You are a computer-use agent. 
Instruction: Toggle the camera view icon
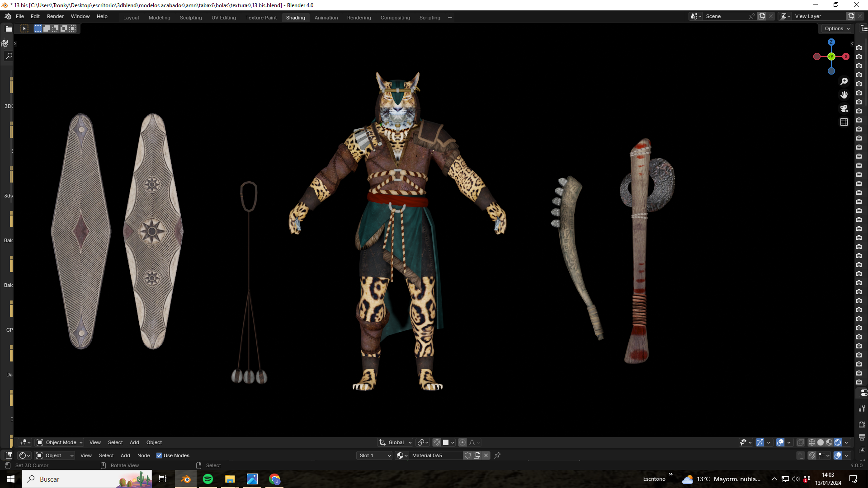tap(844, 108)
